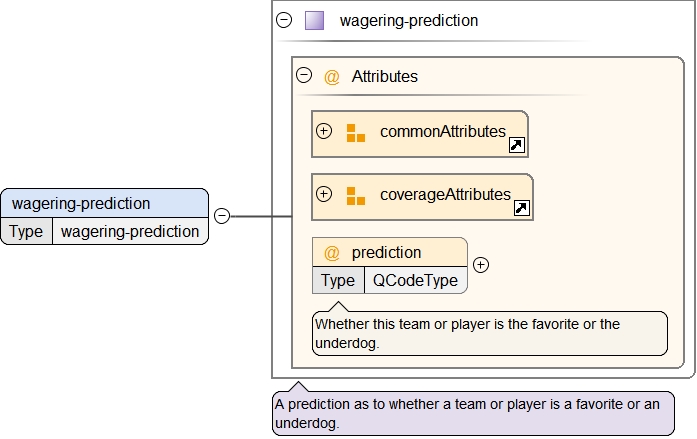Collapse the wagering-prediction complex type box
Image resolution: width=697 pixels, height=439 pixels.
click(284, 20)
